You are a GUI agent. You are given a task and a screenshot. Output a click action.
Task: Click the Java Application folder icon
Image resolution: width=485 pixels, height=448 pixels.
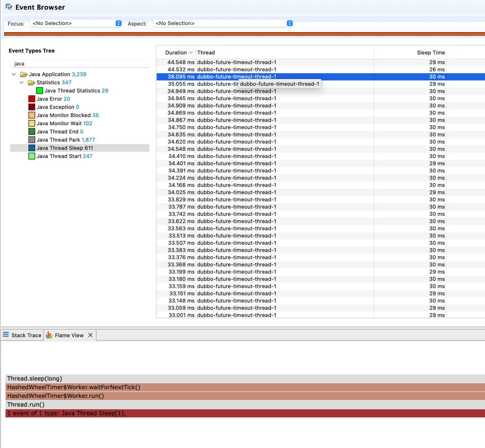pos(24,74)
